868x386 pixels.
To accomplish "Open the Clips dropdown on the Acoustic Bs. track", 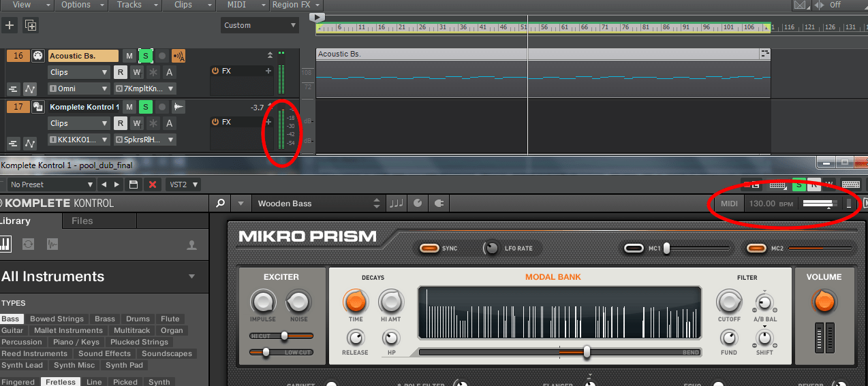I will 78,72.
